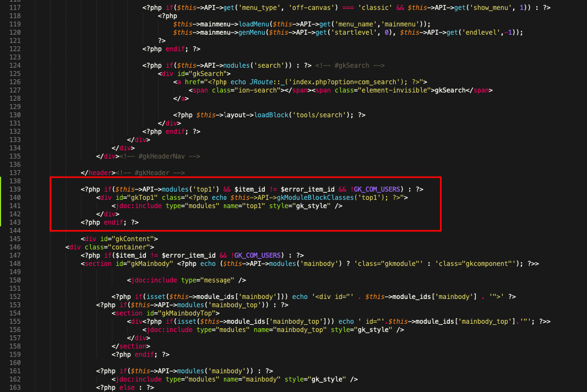Viewport: 587px width, 392px height.
Task: Click the closing </section> tag on line 158
Action: [x=131, y=346]
